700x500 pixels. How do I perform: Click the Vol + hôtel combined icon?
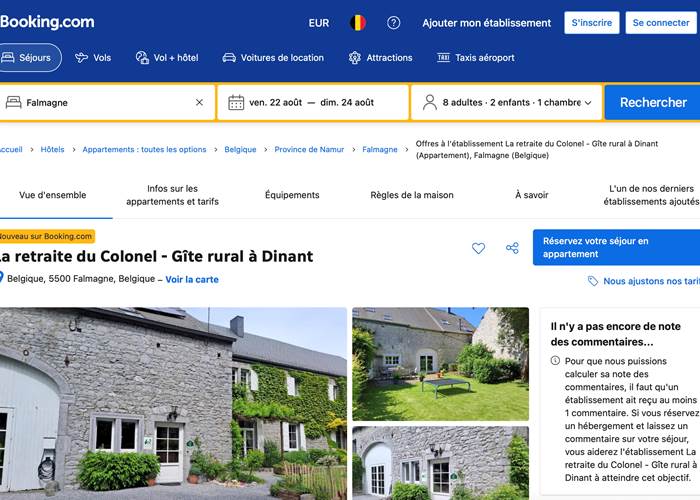coord(142,58)
